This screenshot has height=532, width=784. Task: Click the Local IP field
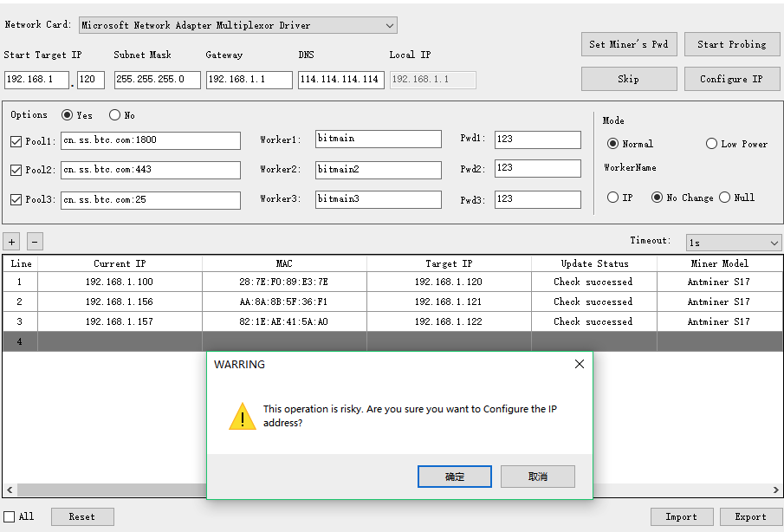433,80
